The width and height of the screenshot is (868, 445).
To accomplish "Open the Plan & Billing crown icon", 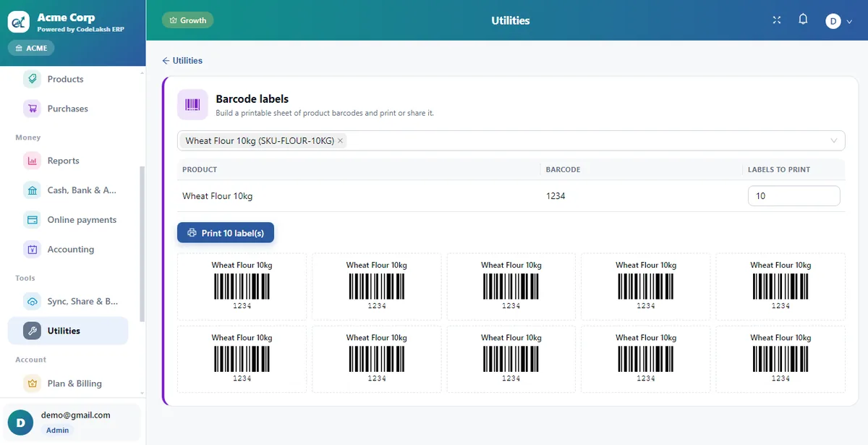I will (32, 383).
